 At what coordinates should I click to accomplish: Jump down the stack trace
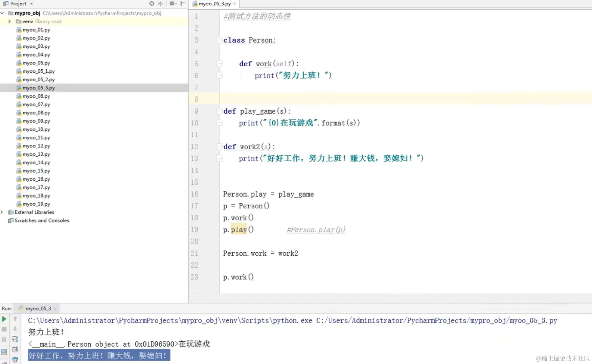click(x=15, y=329)
